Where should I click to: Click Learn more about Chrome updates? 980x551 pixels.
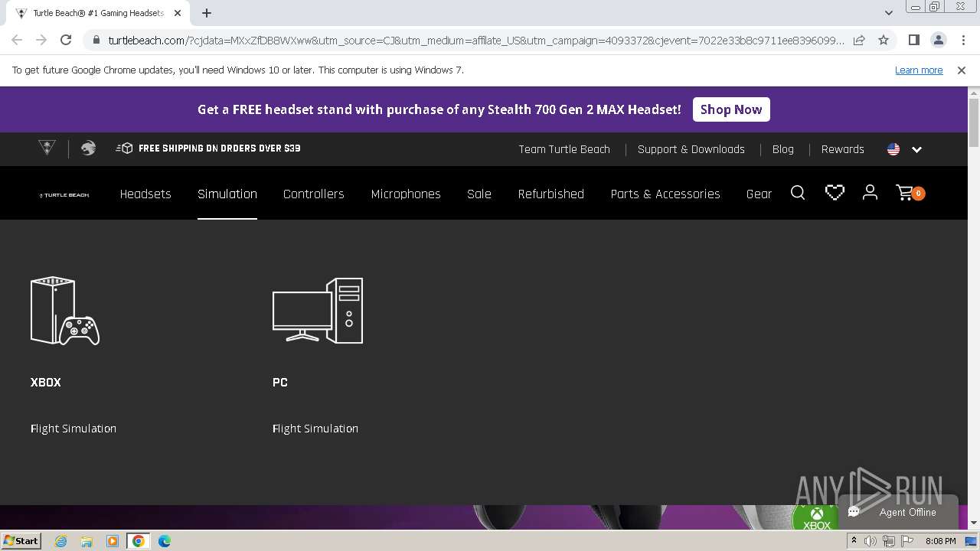[x=919, y=70]
